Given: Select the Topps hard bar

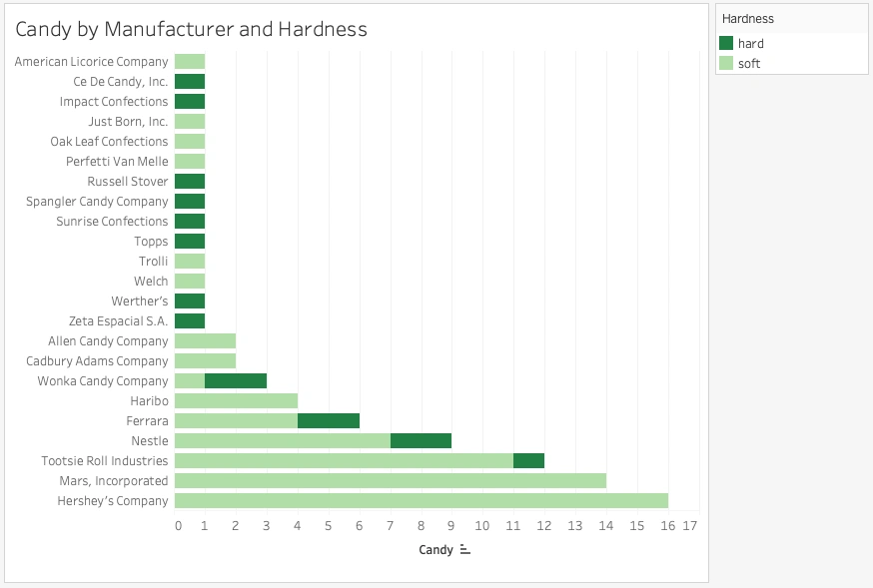Looking at the screenshot, I should click(190, 242).
